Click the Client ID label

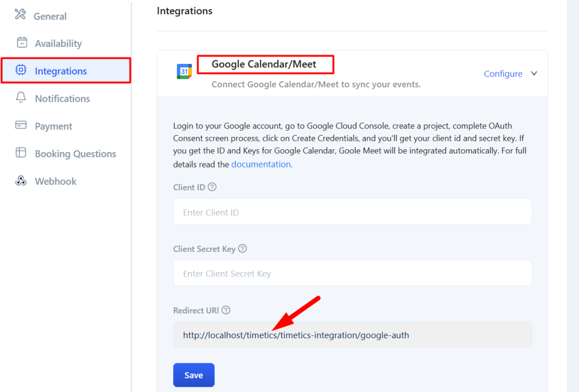point(189,187)
